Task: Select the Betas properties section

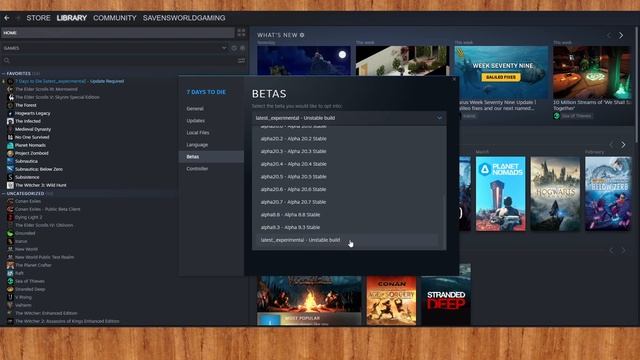Action: (211, 157)
